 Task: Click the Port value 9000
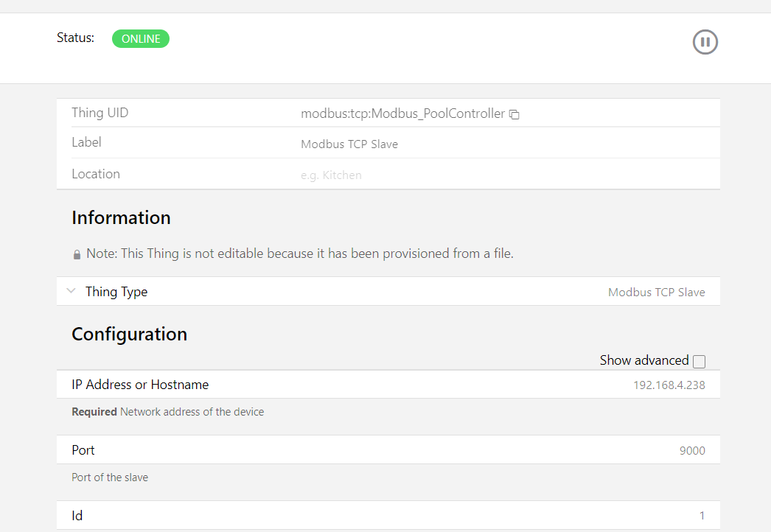[x=691, y=451]
